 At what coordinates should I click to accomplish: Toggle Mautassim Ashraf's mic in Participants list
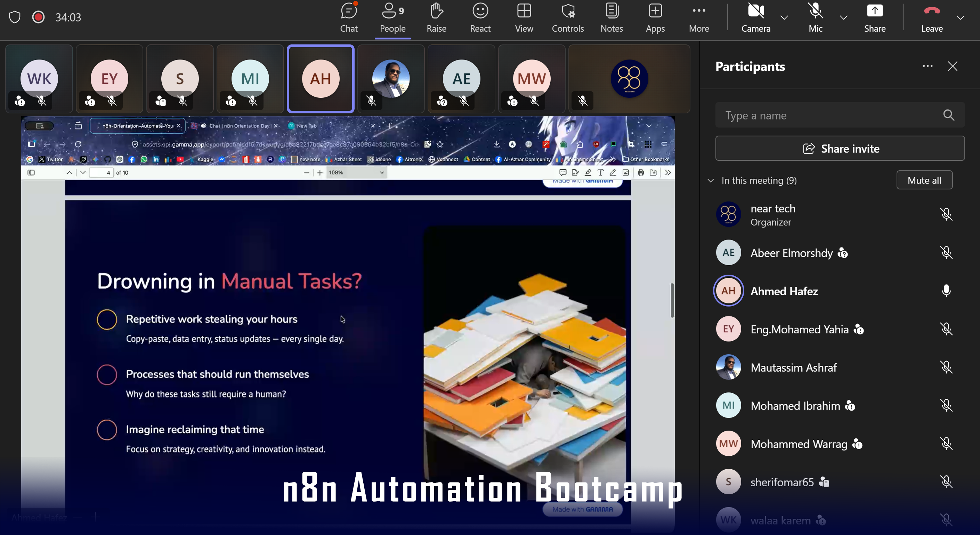[946, 367]
